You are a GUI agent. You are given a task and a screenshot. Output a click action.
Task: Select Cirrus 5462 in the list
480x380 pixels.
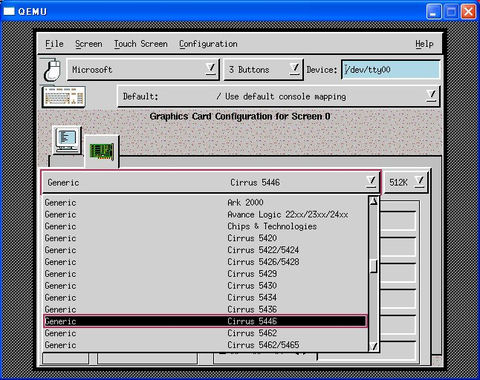point(206,333)
